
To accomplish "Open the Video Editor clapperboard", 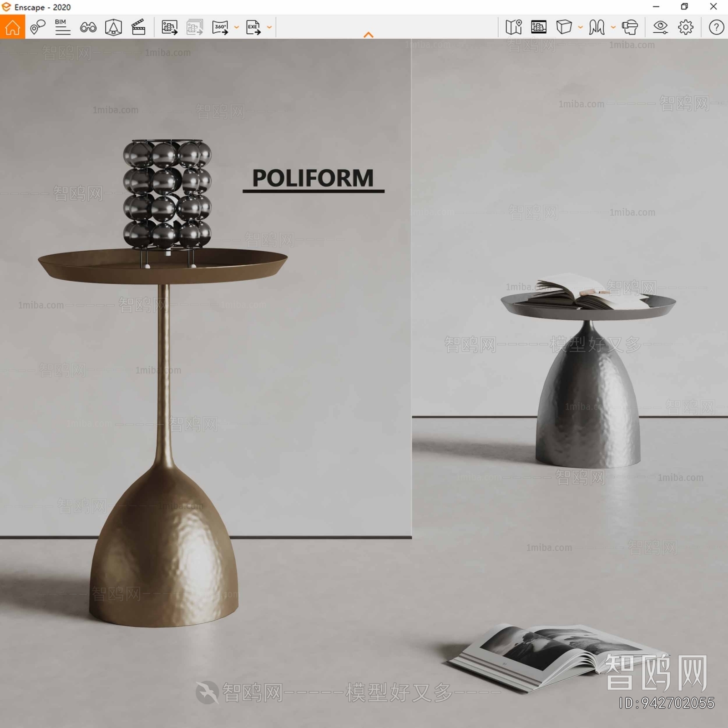I will pyautogui.click(x=138, y=27).
